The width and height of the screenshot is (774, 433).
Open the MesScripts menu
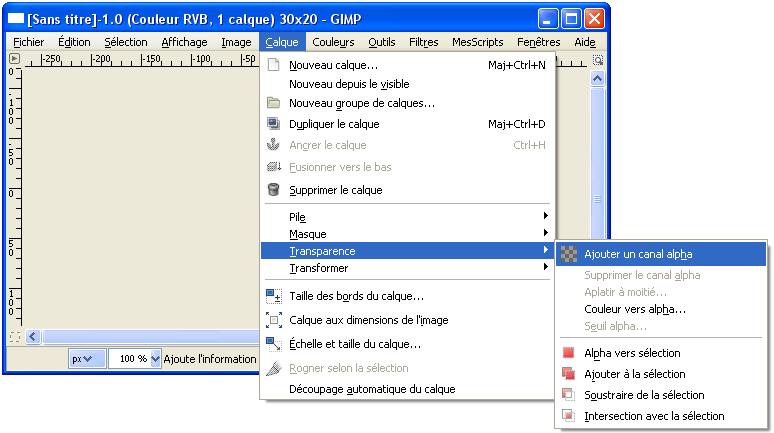click(477, 42)
